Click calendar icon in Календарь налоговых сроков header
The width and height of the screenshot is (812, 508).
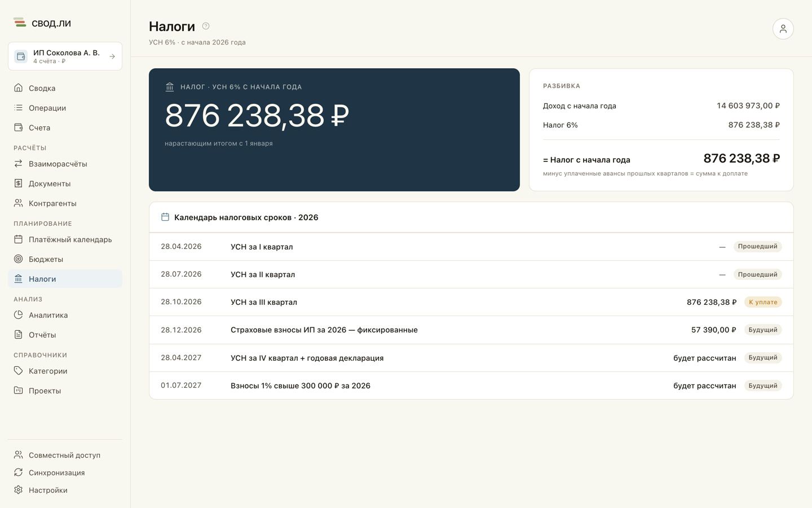click(165, 217)
